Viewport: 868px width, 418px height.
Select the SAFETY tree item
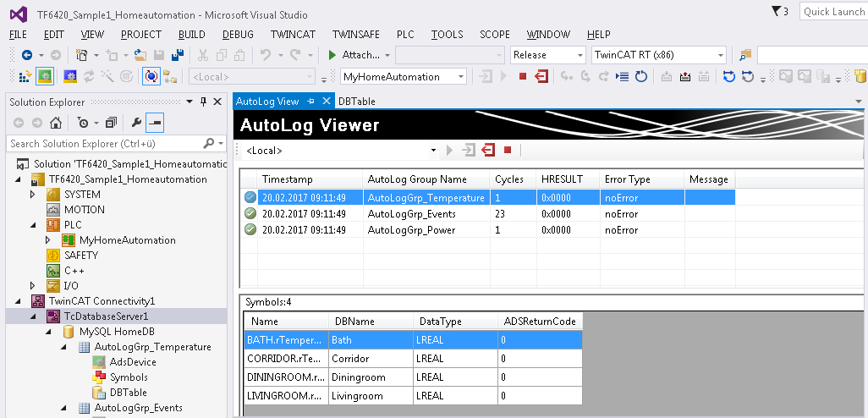pyautogui.click(x=81, y=256)
